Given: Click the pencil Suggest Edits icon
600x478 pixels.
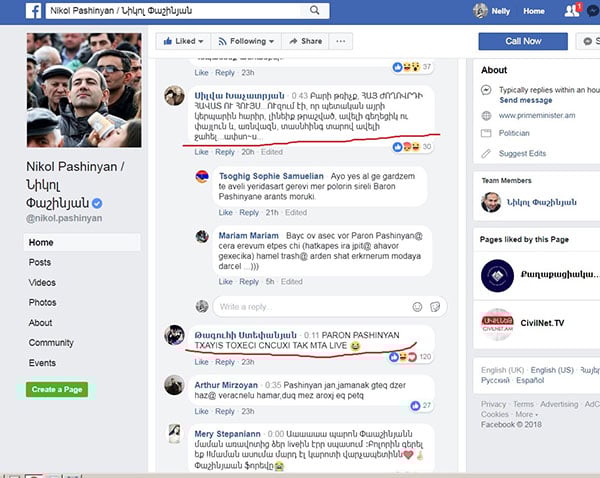Looking at the screenshot, I should point(486,153).
